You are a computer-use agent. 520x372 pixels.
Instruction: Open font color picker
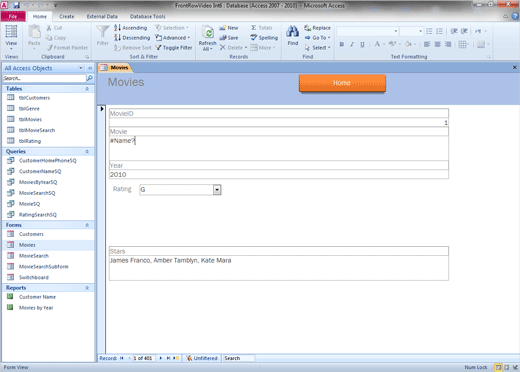coord(380,44)
